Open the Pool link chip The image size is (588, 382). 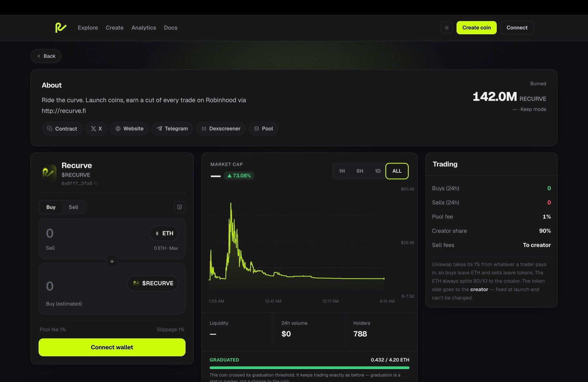coord(263,129)
